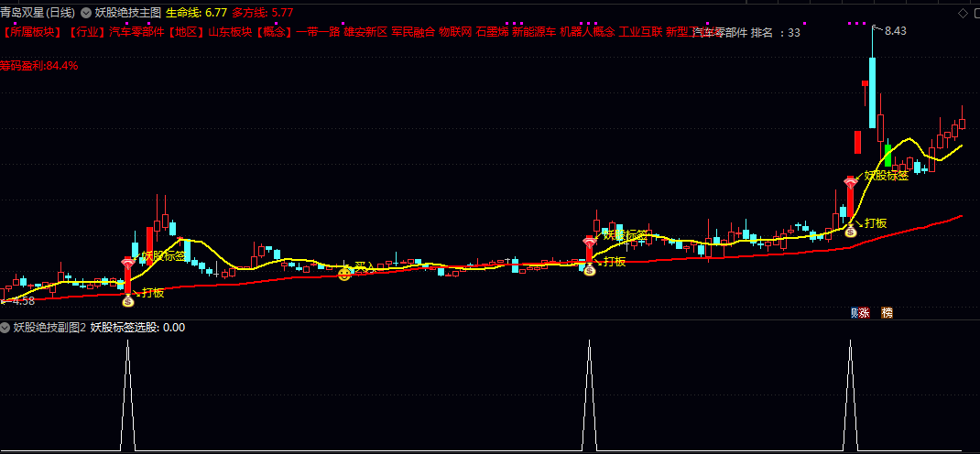The image size is (980, 454).
Task: Click the latest red gem icon before the 8.43 peak
Action: pyautogui.click(x=851, y=182)
